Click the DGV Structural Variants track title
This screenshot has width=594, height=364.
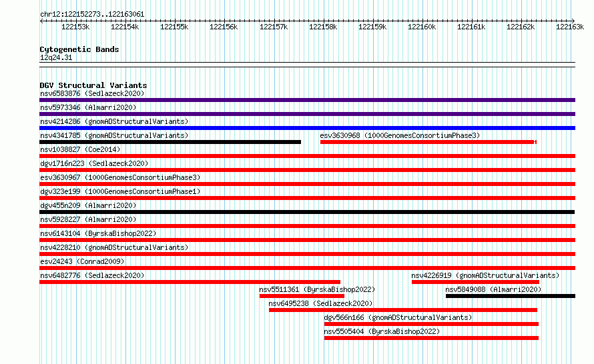[x=93, y=85]
